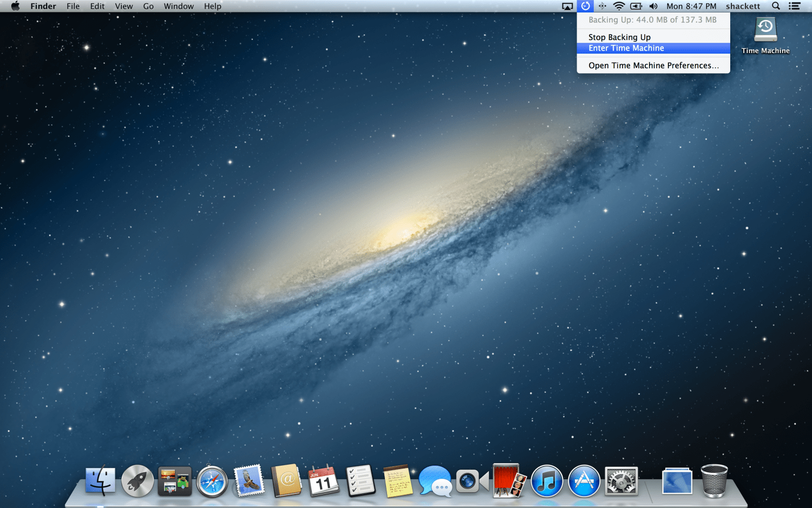Collapse the Time Machine menu bar icon
812x508 pixels.
(x=585, y=6)
